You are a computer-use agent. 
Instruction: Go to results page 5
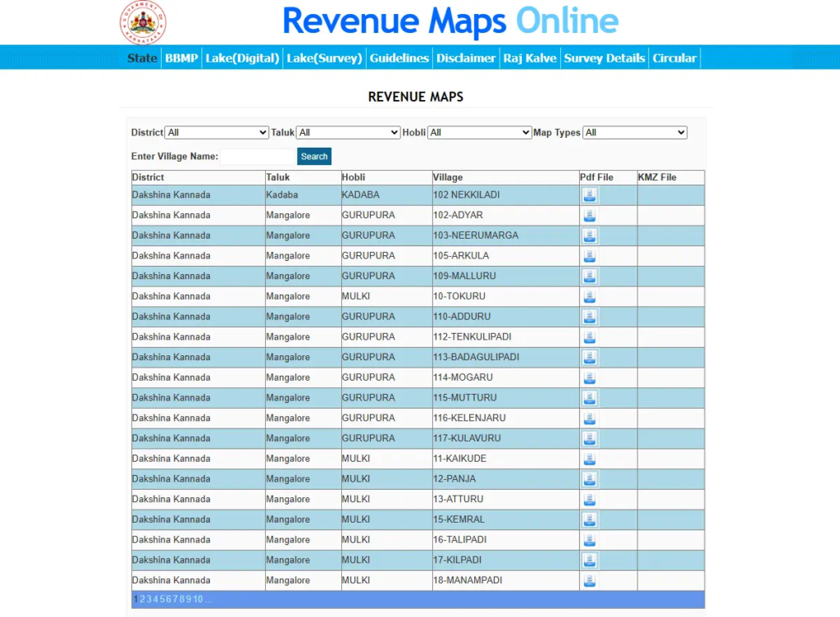click(162, 599)
